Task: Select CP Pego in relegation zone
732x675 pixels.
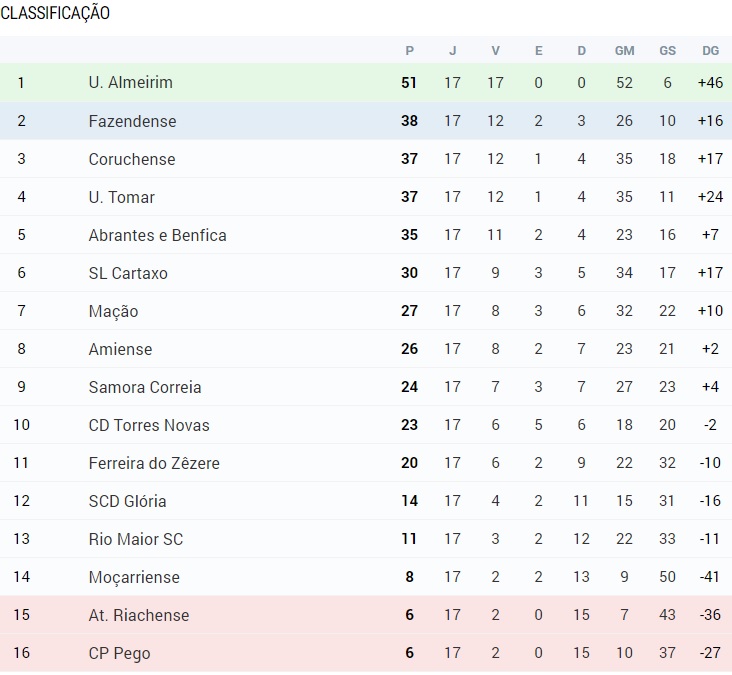Action: coord(120,654)
